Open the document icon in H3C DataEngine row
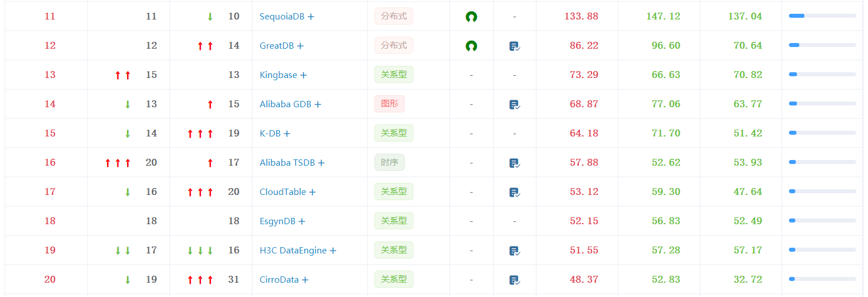Viewport: 868px width, 297px height. pos(514,251)
